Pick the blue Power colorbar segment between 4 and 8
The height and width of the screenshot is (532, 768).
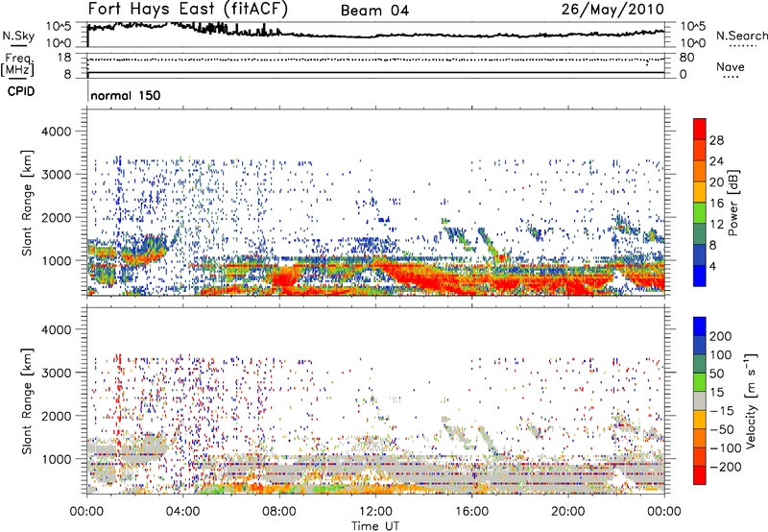point(700,255)
